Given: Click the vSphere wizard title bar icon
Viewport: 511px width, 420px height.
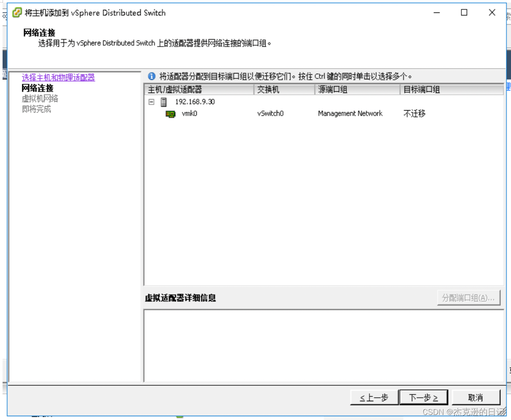Looking at the screenshot, I should click(17, 13).
